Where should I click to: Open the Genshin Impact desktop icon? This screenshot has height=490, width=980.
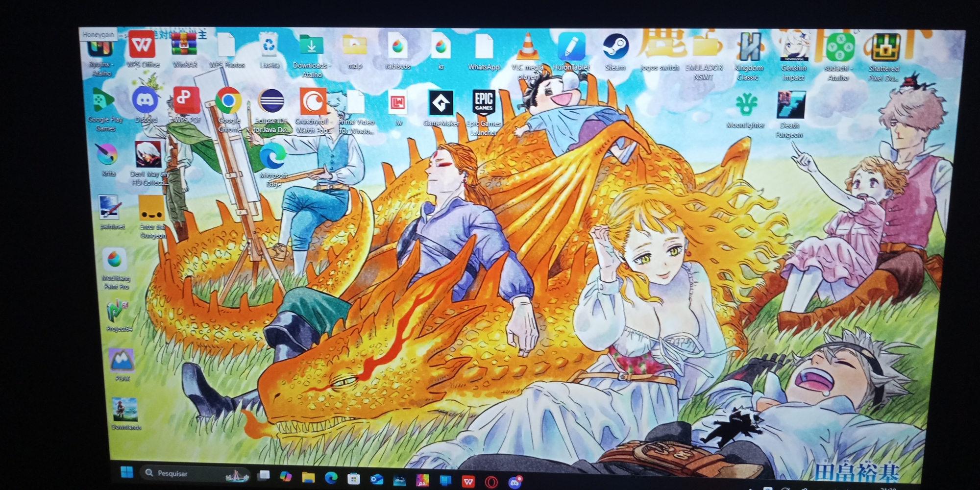click(793, 49)
